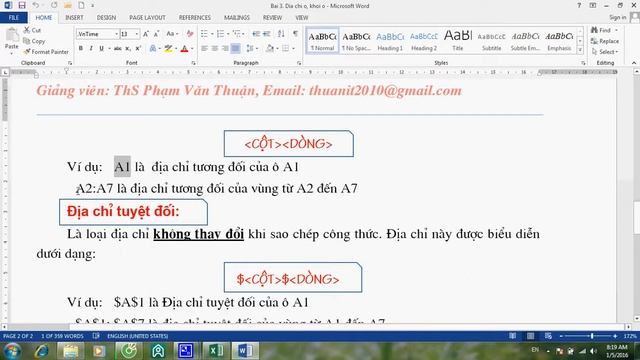Viewport: 640px width, 360px height.
Task: Switch to the INSERT tab
Action: point(74,18)
